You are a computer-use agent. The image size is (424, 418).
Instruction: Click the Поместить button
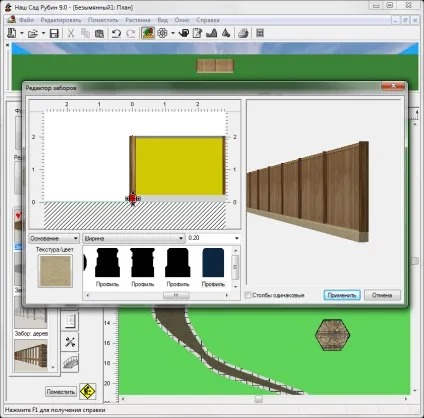coord(61,392)
